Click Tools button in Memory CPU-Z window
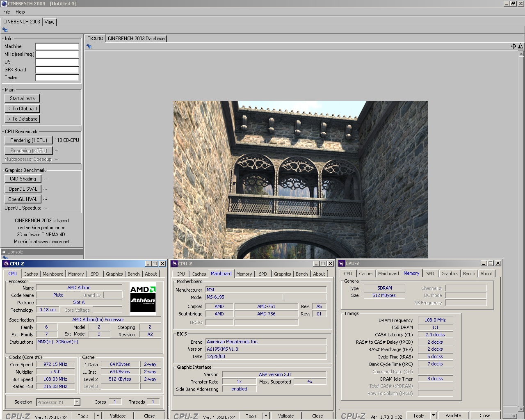Screen dimensions: 525x420 click(x=418, y=416)
